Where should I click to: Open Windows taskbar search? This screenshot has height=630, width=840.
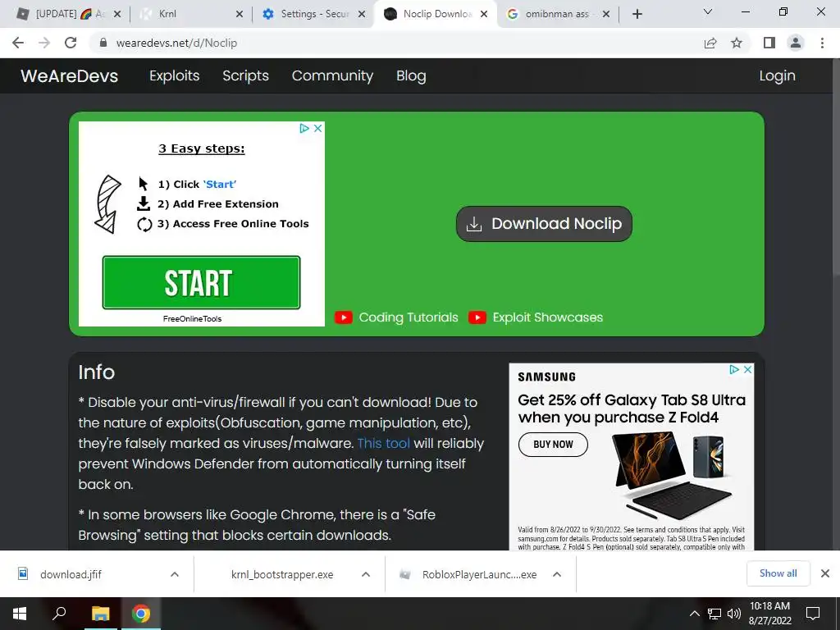tap(59, 614)
